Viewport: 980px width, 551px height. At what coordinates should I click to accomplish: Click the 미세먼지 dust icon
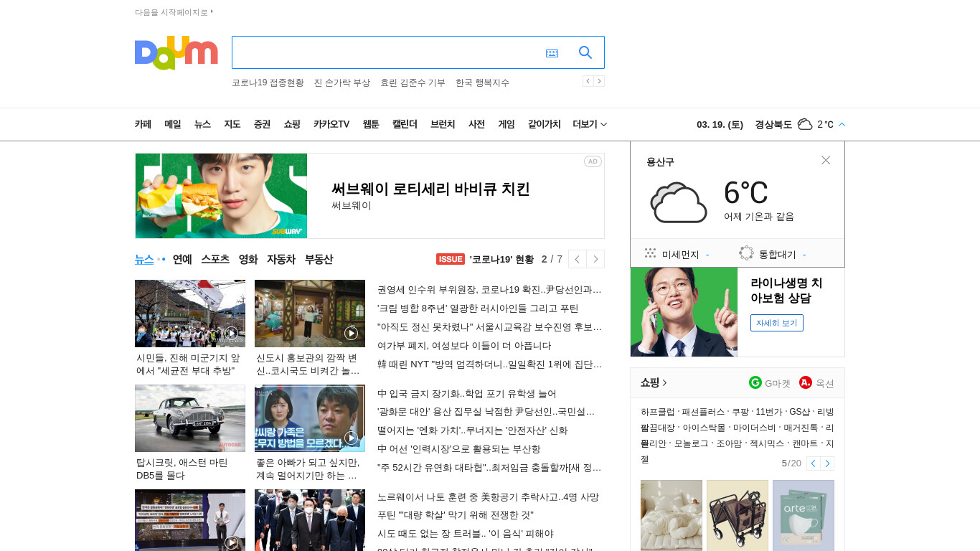pyautogui.click(x=651, y=253)
